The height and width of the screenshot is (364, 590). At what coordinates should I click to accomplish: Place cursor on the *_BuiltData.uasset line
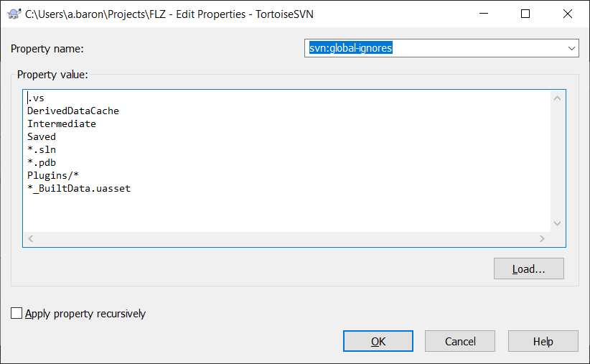click(x=79, y=188)
